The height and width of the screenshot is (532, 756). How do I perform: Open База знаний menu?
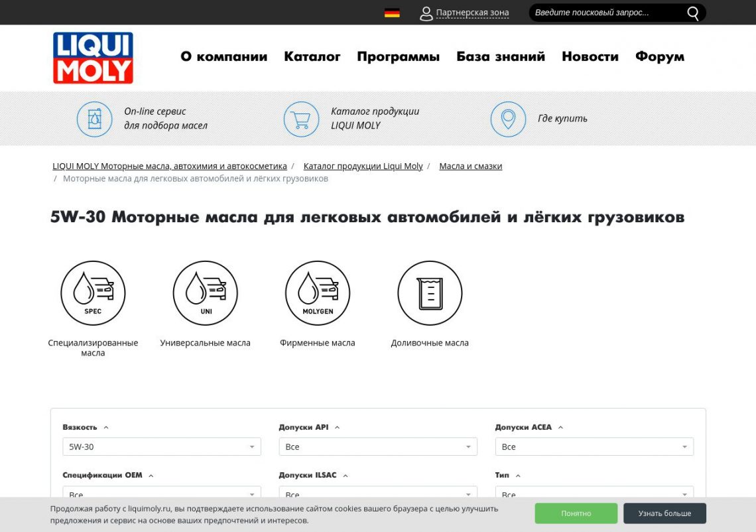click(501, 56)
